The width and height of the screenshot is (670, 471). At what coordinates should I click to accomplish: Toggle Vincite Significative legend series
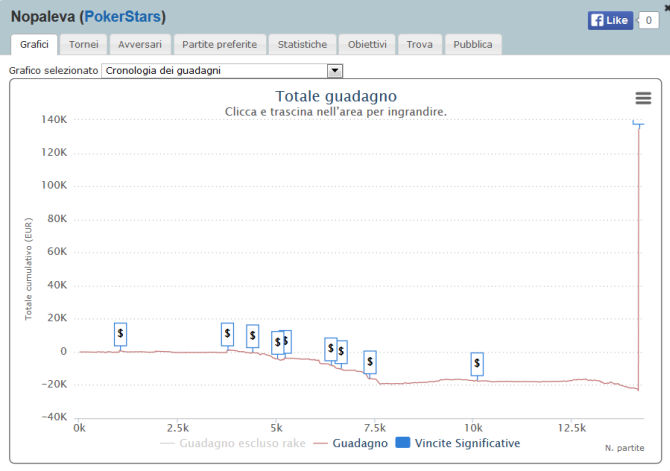[x=458, y=443]
